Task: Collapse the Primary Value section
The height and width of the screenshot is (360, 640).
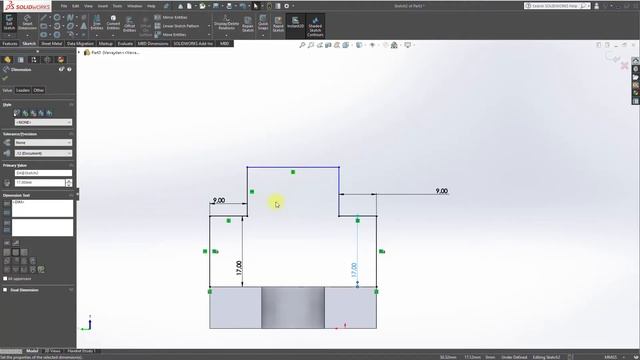Action: [71, 165]
